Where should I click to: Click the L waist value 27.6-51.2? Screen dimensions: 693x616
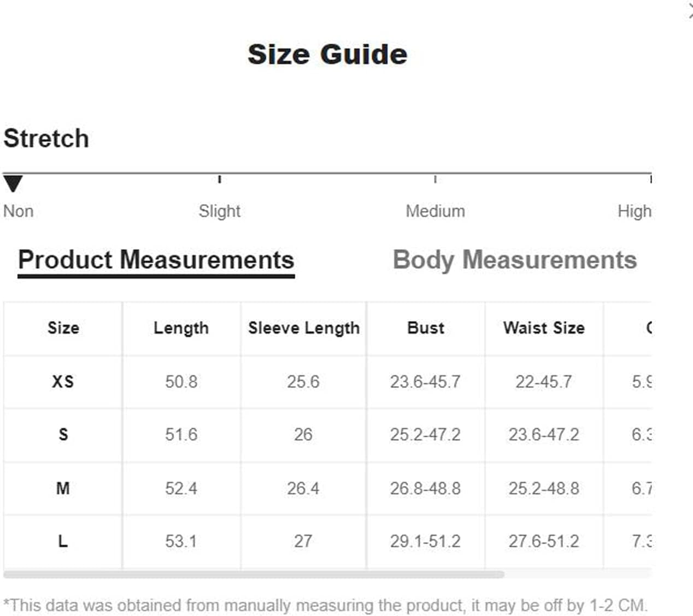pyautogui.click(x=544, y=541)
